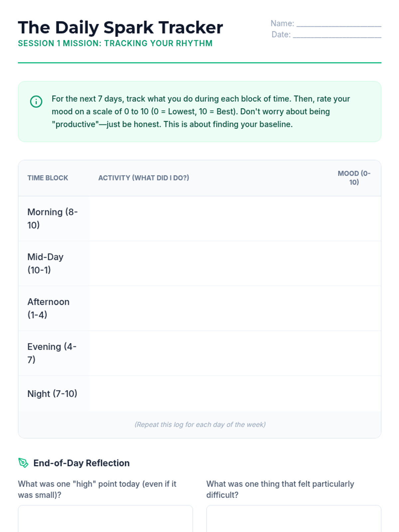The height and width of the screenshot is (532, 399).
Task: Click the pen nib icon beside End-of-Day Reflection
Action: 23,463
